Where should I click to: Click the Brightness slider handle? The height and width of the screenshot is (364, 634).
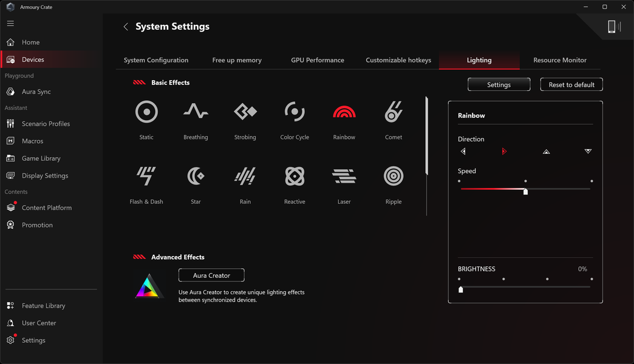[460, 289]
